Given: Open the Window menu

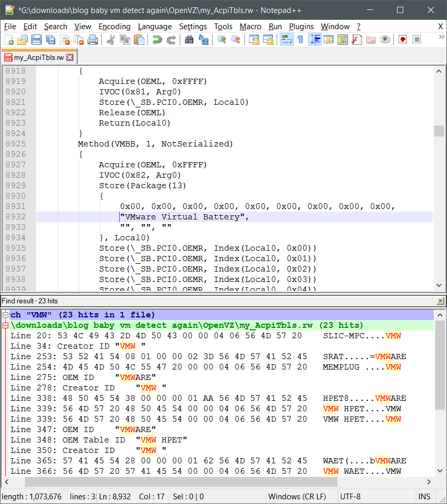Looking at the screenshot, I should pos(335,27).
